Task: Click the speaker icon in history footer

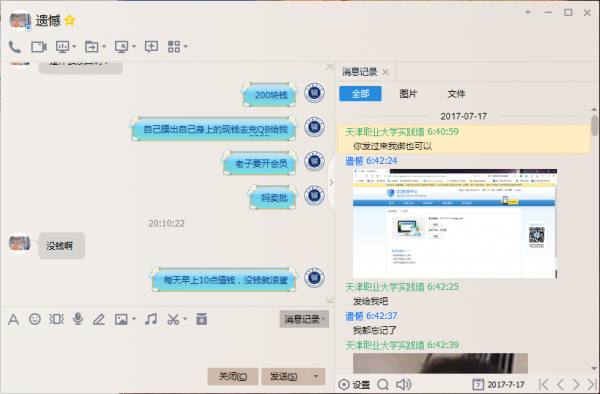Action: [x=403, y=384]
